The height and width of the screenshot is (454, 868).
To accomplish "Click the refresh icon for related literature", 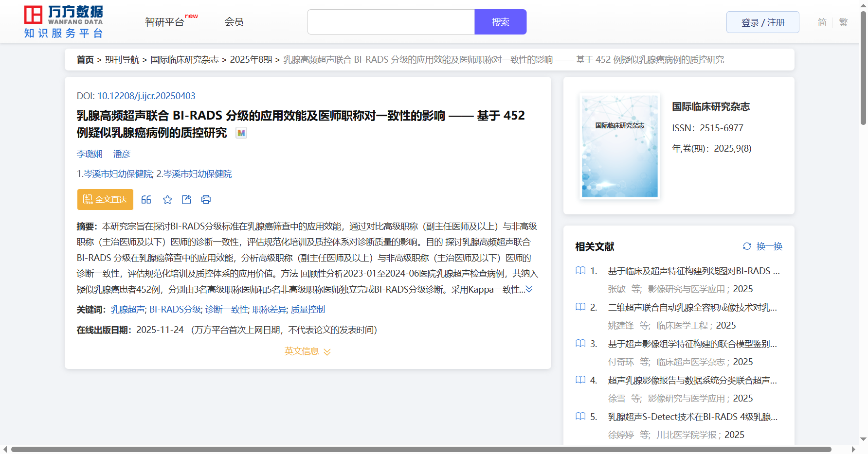I will tap(747, 246).
